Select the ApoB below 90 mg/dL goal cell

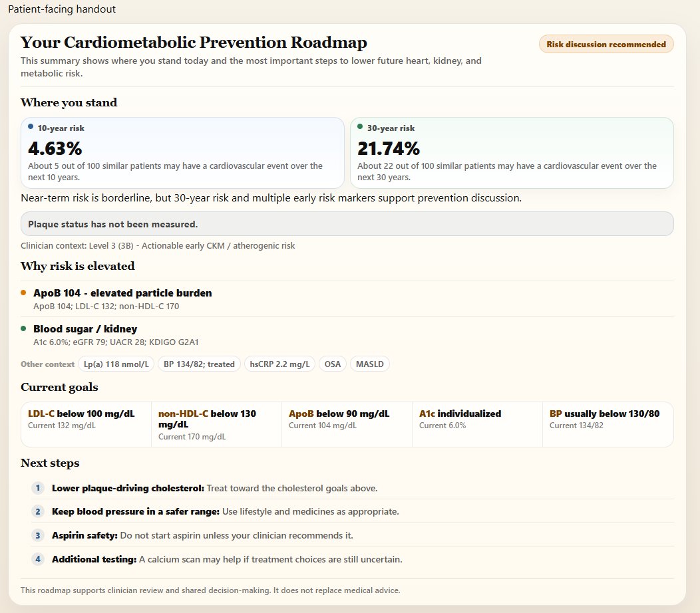point(347,424)
